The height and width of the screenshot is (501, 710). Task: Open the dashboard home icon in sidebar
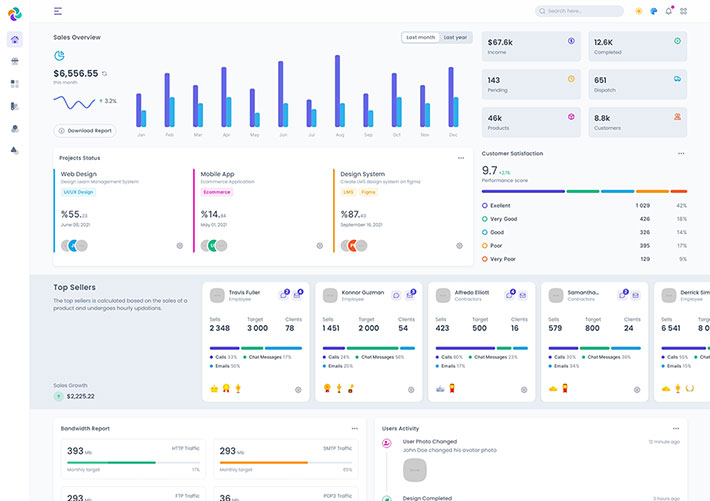[x=14, y=40]
